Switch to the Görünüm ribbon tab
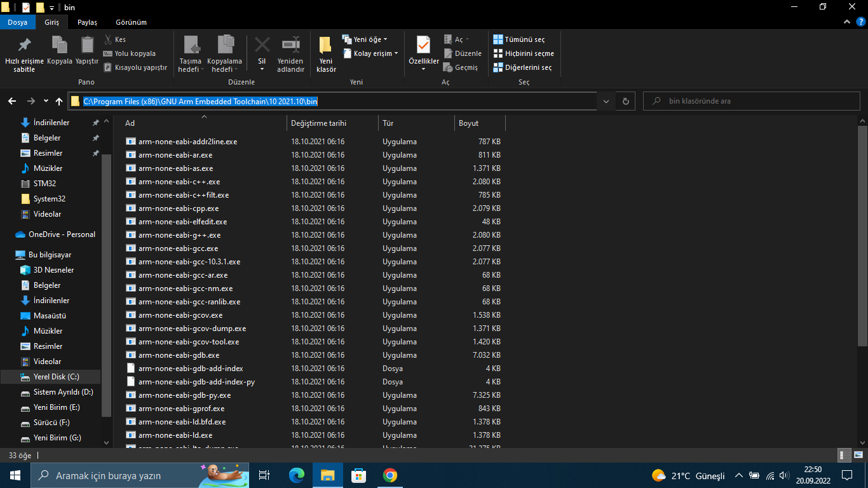The image size is (868, 488). point(131,22)
